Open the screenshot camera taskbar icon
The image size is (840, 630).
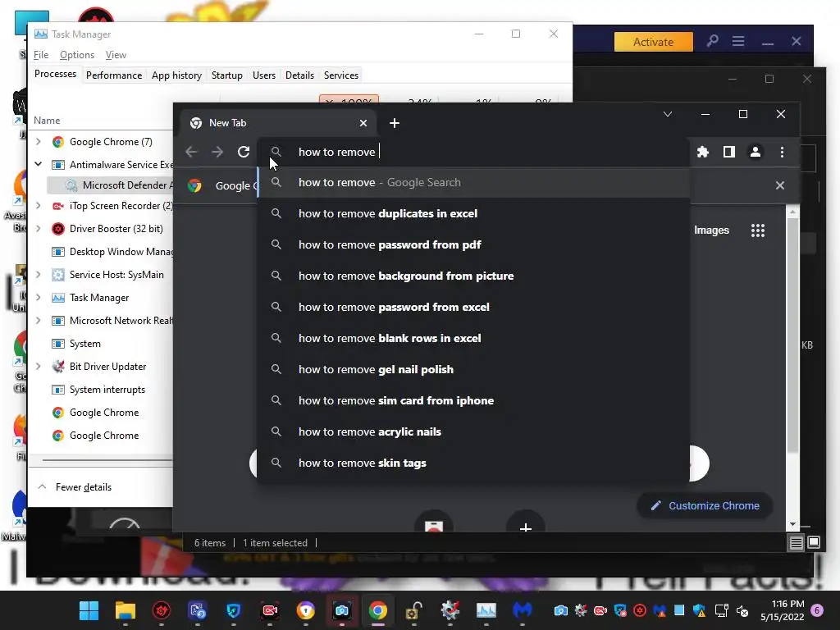(x=342, y=610)
